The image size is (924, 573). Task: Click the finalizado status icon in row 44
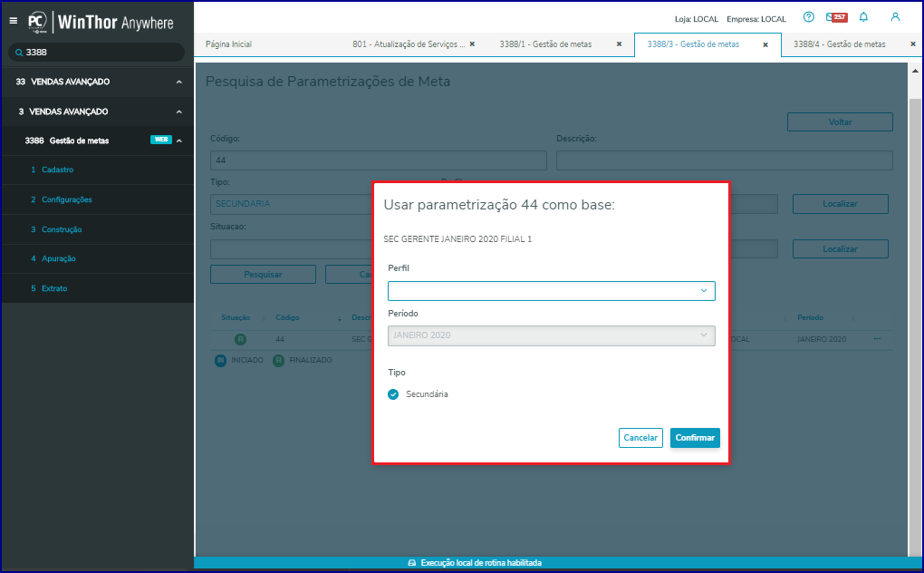[240, 340]
